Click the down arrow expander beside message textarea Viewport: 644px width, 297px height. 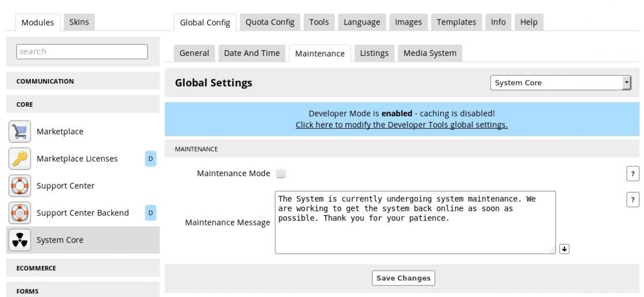[565, 249]
